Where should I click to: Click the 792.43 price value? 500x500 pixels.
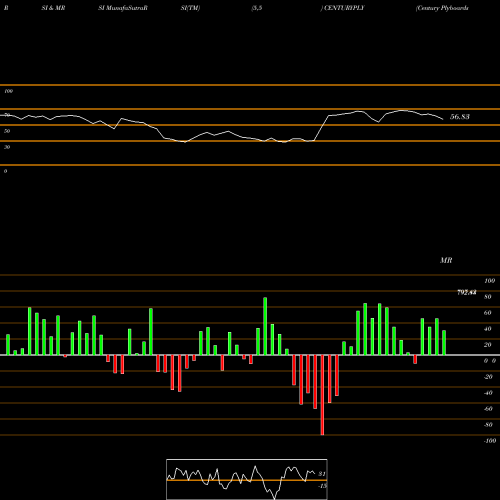467,292
